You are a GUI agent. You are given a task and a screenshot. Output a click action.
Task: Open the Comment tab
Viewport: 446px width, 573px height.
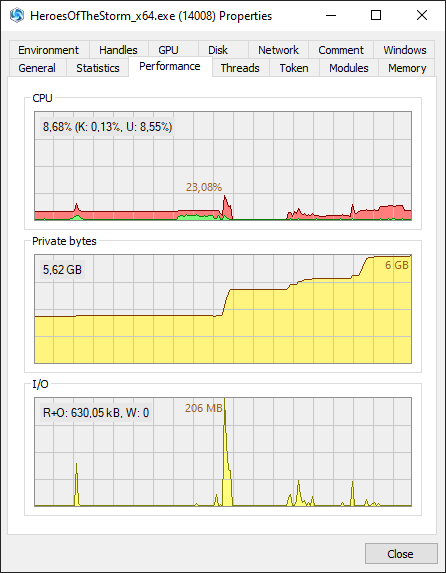(x=341, y=50)
